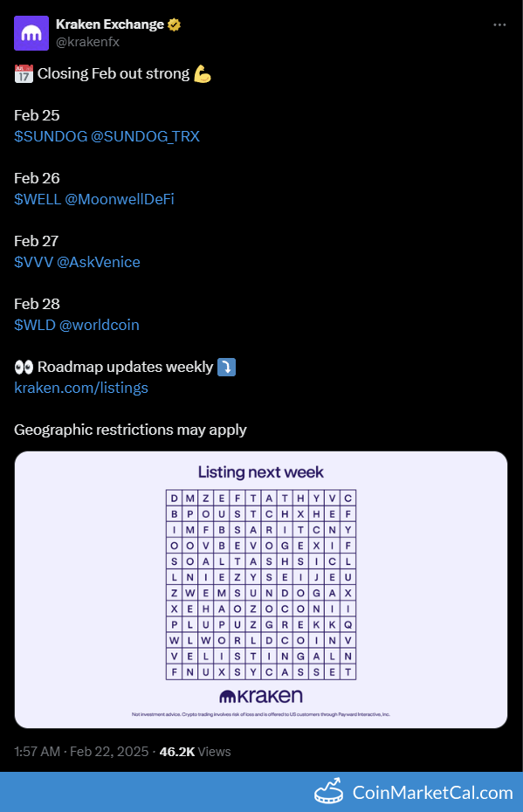Open the kraken.com/listings link
This screenshot has width=523, height=812.
(81, 388)
